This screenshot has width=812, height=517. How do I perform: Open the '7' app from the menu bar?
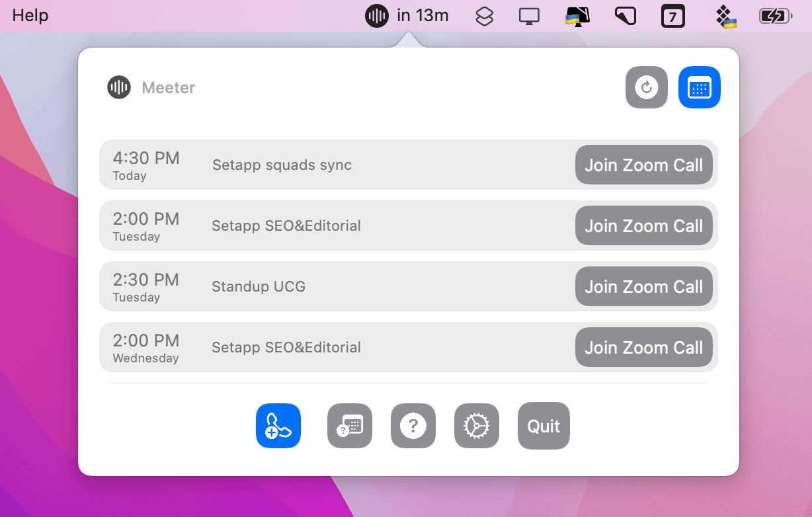[x=673, y=15]
